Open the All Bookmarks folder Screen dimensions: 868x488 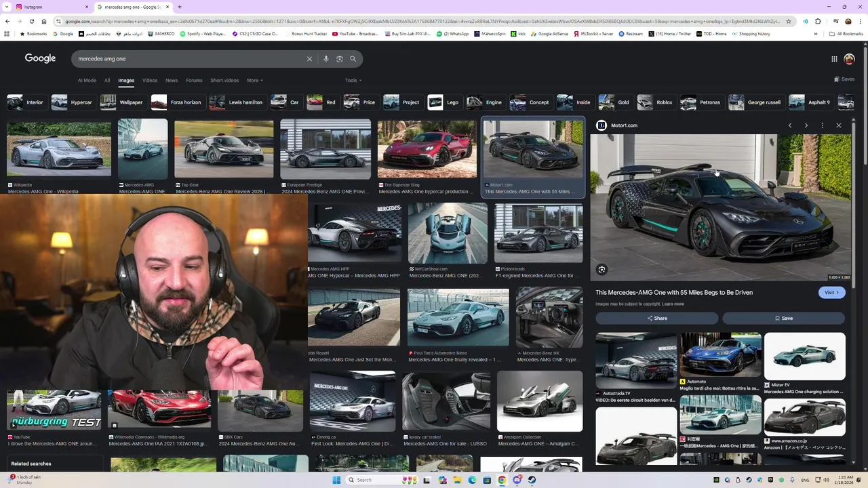tap(846, 34)
